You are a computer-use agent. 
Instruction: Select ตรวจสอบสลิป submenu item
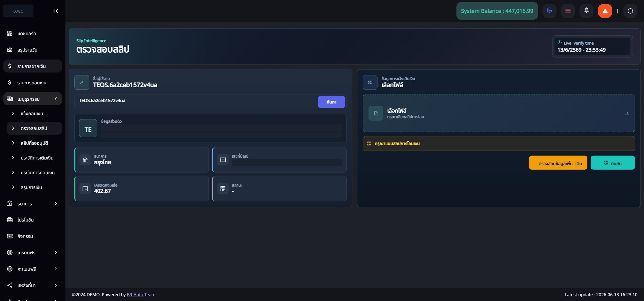point(34,128)
